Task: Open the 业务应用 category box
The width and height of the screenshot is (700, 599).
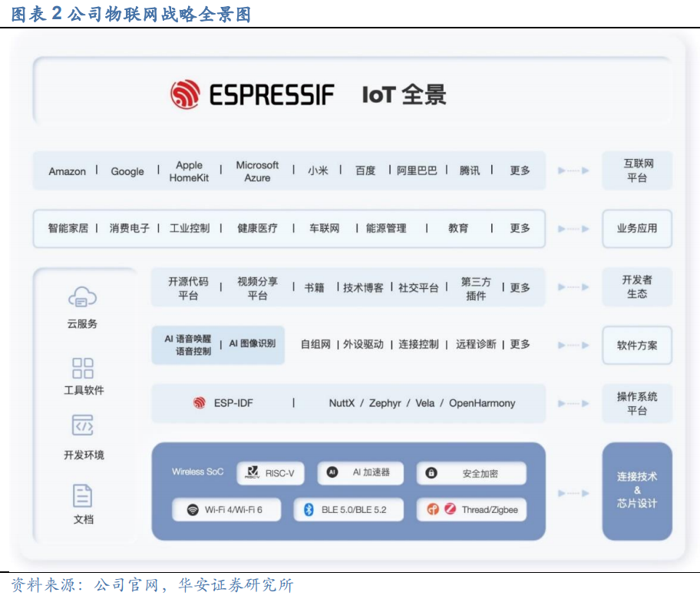Action: (x=636, y=228)
